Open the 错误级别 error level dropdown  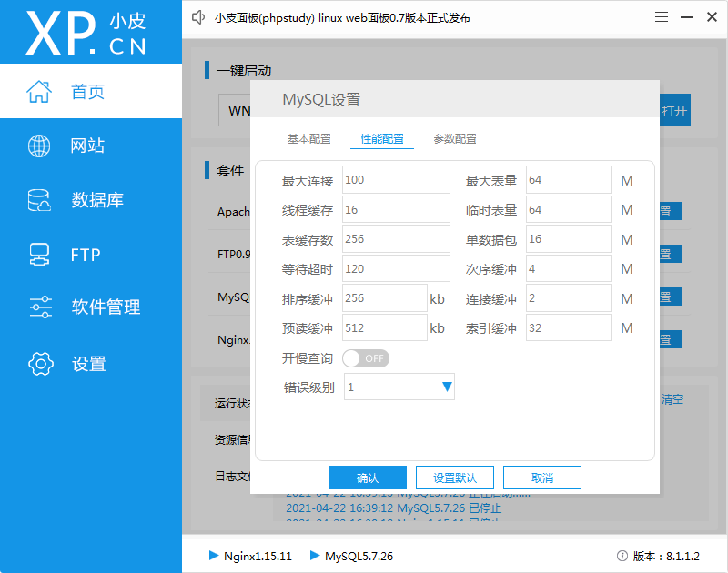point(399,387)
